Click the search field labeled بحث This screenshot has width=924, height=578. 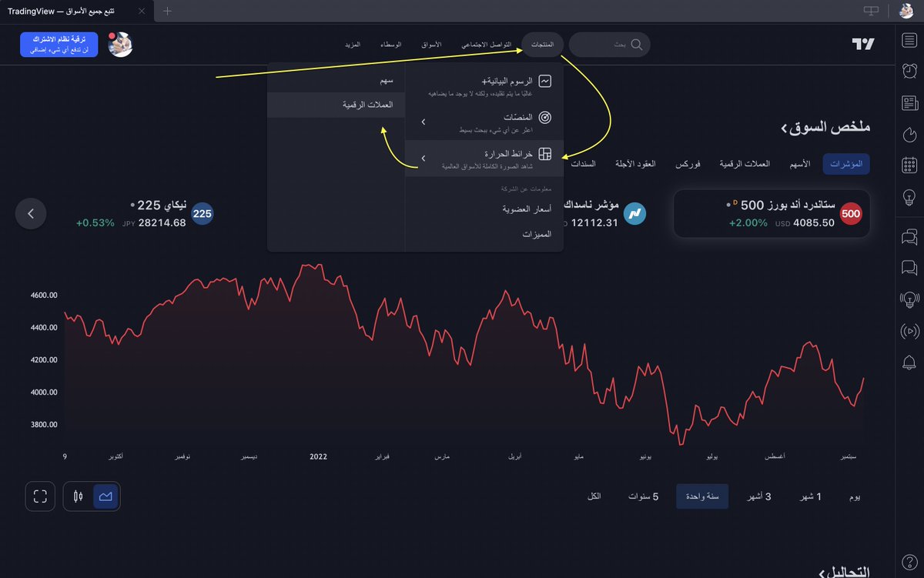610,45
